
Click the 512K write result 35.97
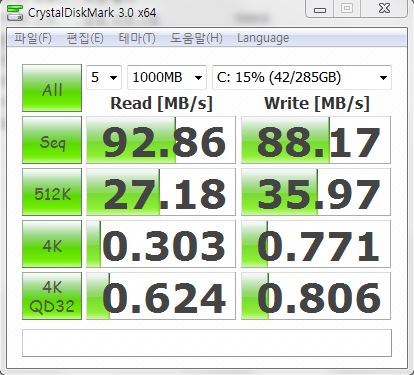(x=316, y=192)
